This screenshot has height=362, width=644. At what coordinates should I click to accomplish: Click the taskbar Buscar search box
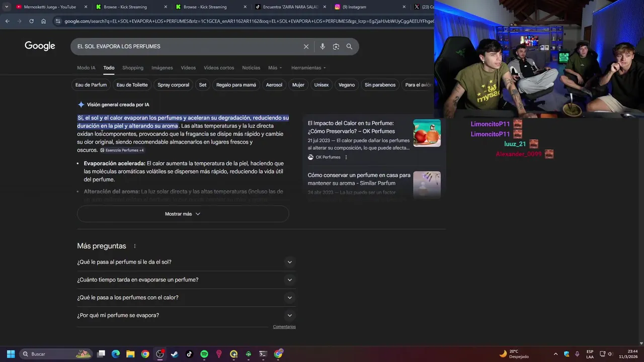point(57,354)
